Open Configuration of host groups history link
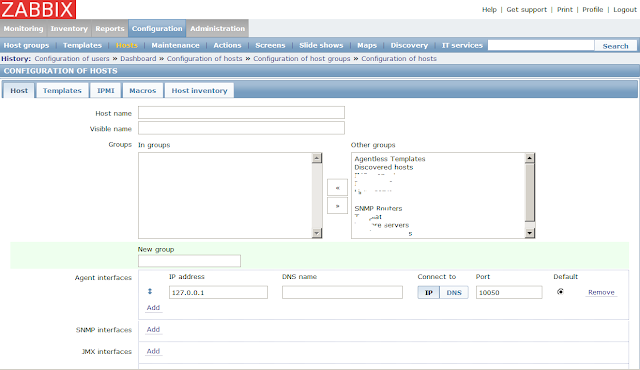This screenshot has height=370, width=640. [x=302, y=59]
